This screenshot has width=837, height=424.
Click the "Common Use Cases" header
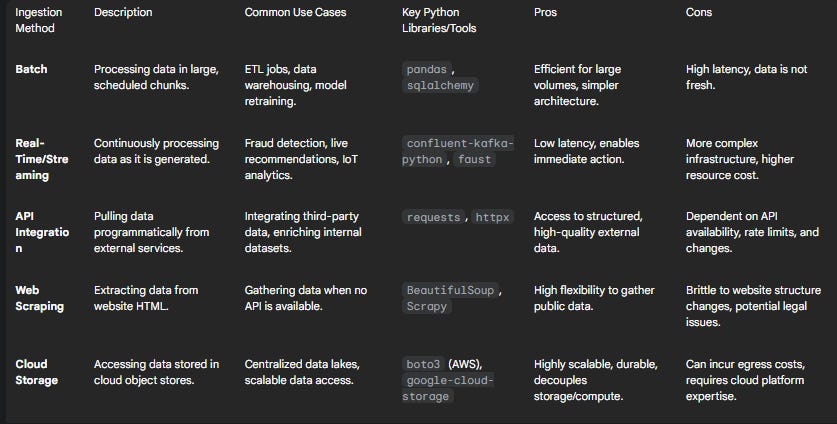click(295, 12)
